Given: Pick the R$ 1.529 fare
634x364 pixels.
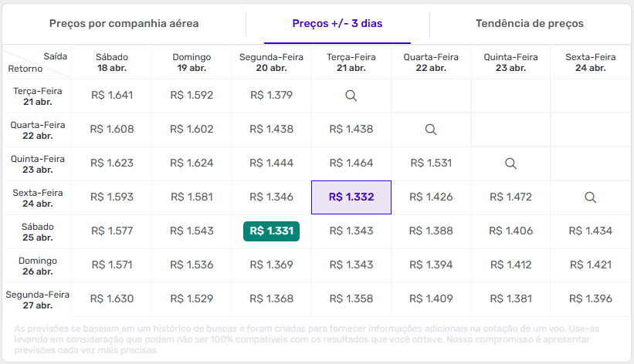Looking at the screenshot, I should tap(192, 298).
